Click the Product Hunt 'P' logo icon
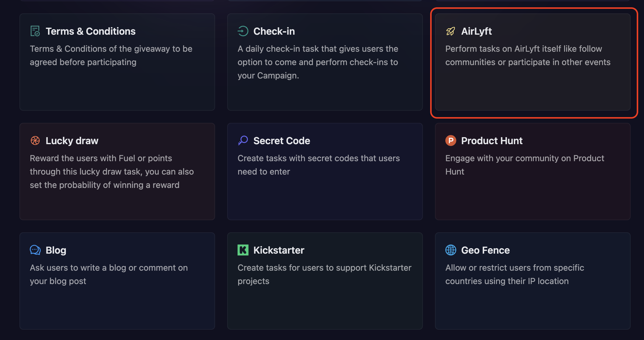The image size is (644, 340). click(450, 140)
